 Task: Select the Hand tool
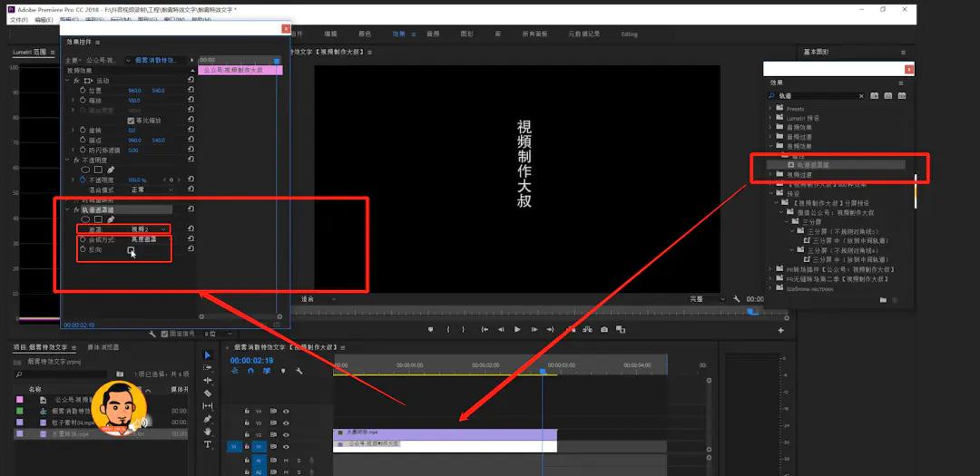click(208, 432)
